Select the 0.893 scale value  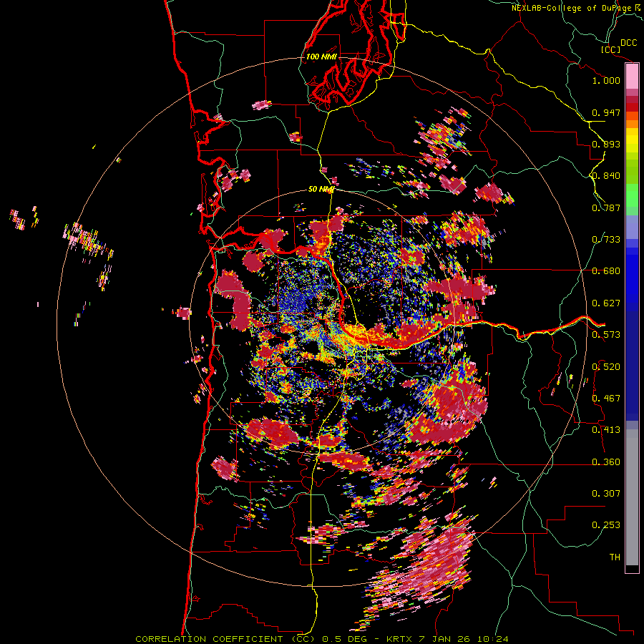606,144
